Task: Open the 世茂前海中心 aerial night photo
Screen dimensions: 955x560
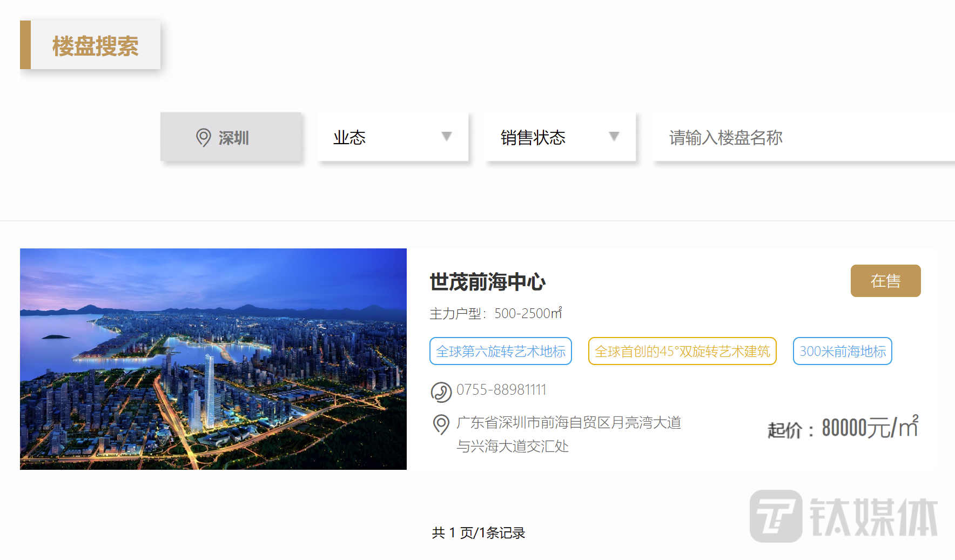Action: point(213,359)
